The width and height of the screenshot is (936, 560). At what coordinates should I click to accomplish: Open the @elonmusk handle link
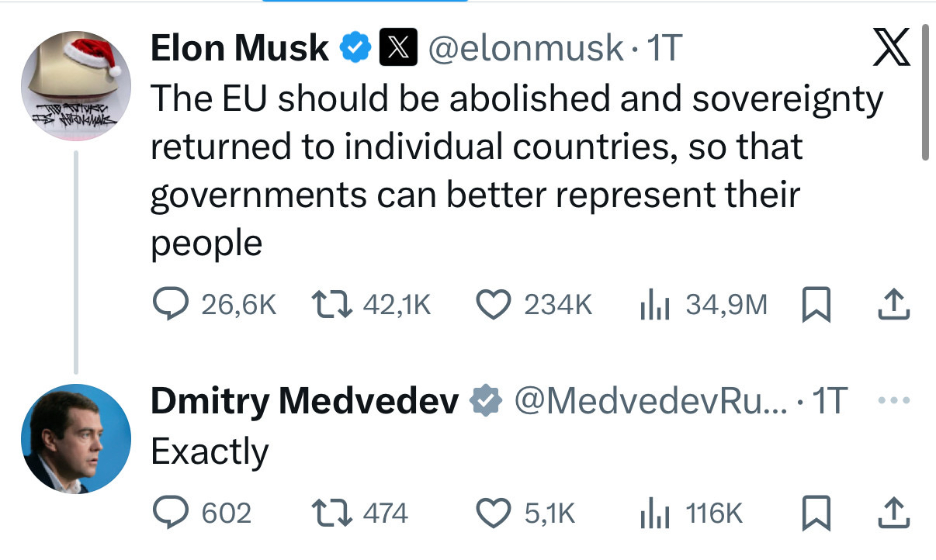coord(525,50)
